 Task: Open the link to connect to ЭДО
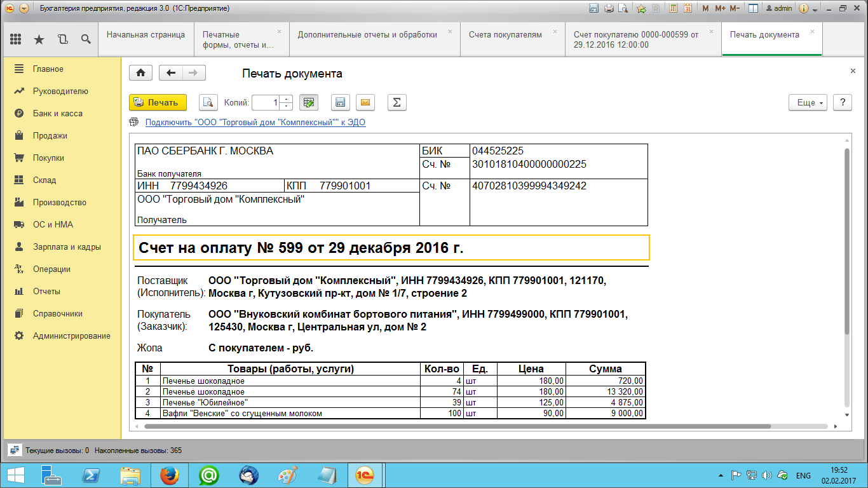255,123
